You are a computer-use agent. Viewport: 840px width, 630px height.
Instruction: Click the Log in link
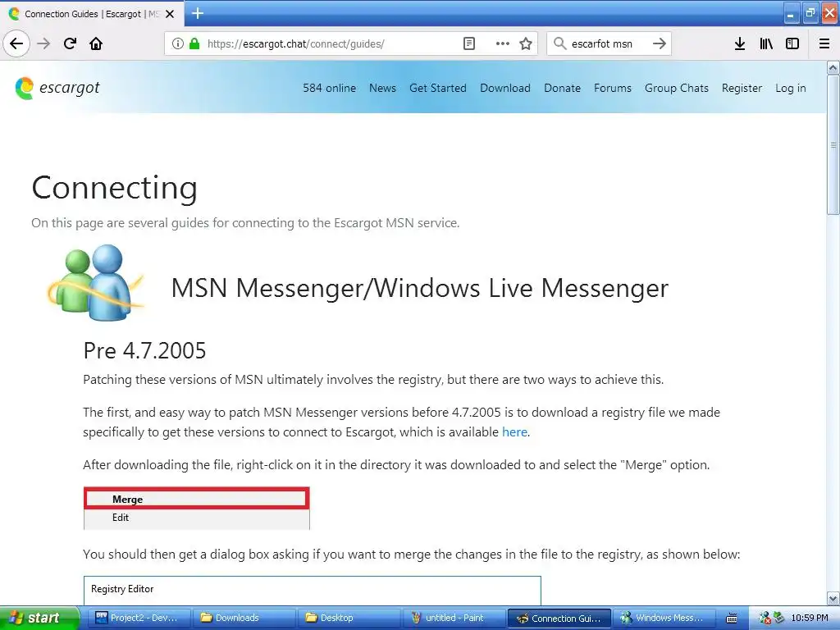pos(791,88)
